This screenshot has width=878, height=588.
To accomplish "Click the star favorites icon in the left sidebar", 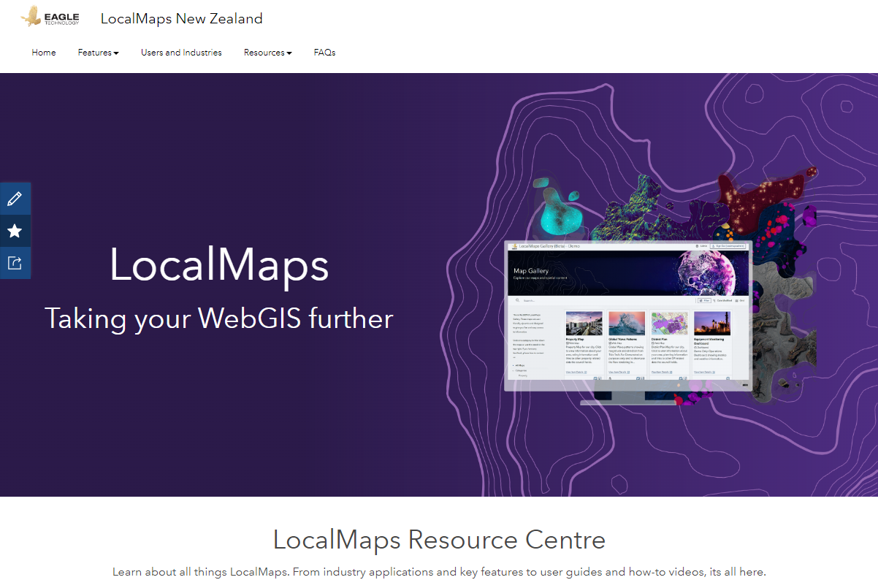I will click(15, 230).
